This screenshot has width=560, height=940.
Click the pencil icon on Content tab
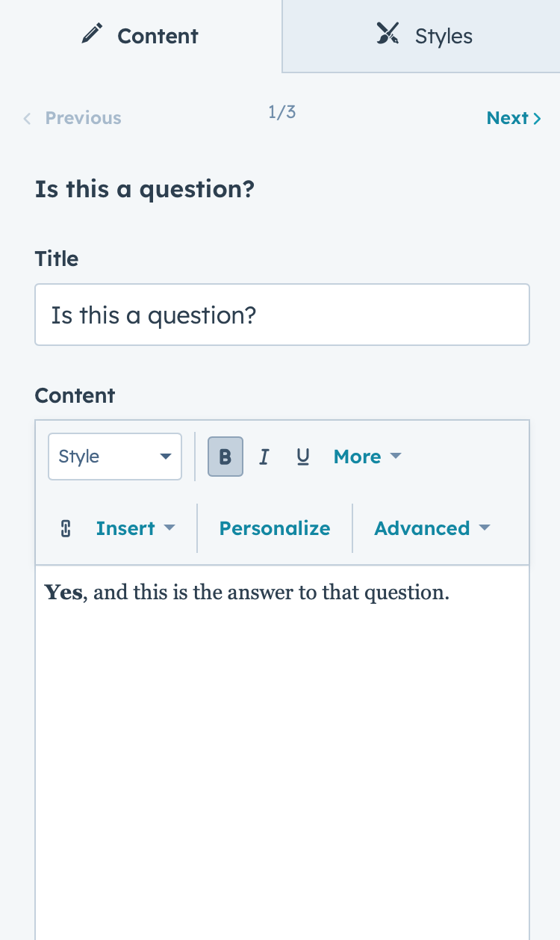pyautogui.click(x=92, y=34)
